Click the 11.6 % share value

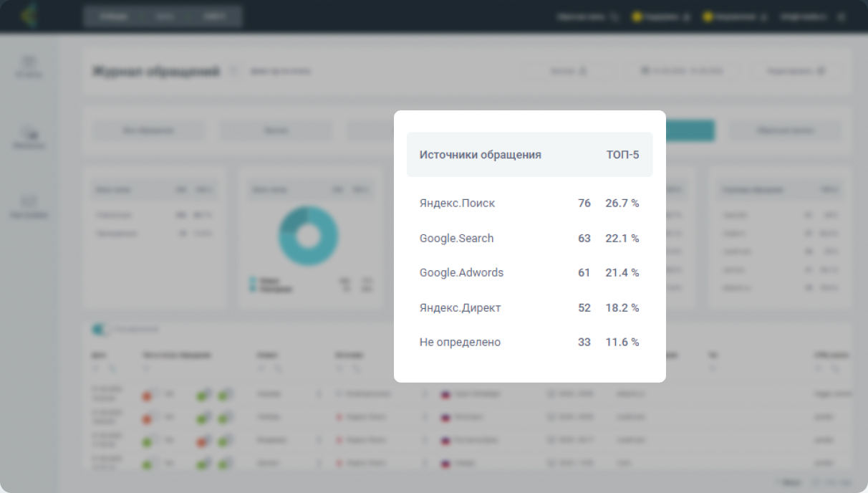622,343
